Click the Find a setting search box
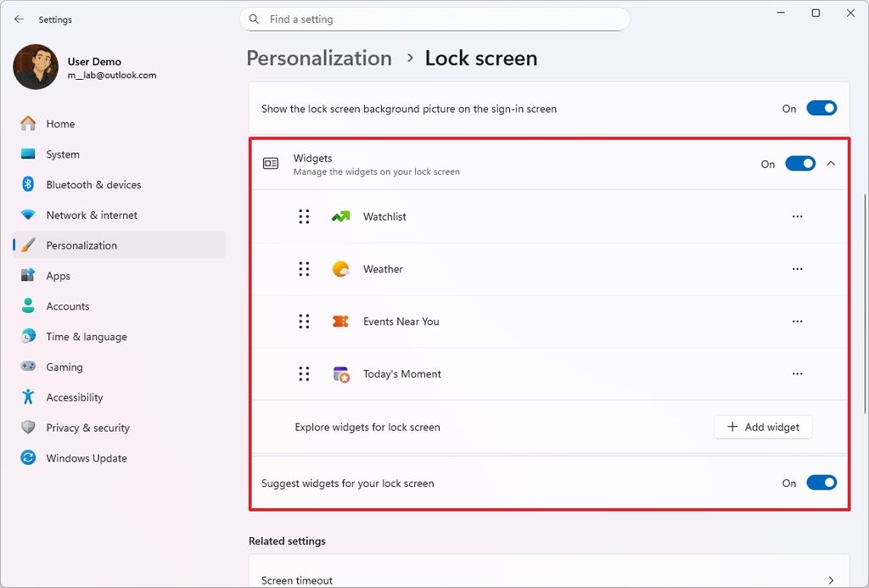The width and height of the screenshot is (869, 588). point(434,19)
